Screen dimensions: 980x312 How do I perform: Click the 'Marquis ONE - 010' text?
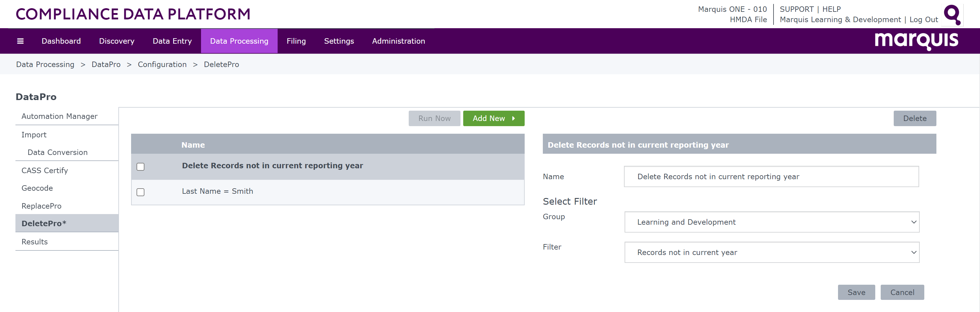click(x=732, y=9)
